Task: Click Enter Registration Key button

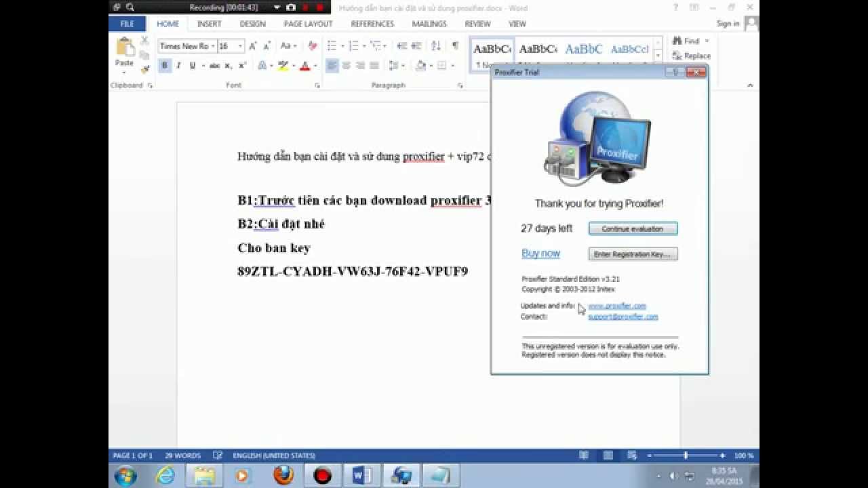Action: click(633, 254)
